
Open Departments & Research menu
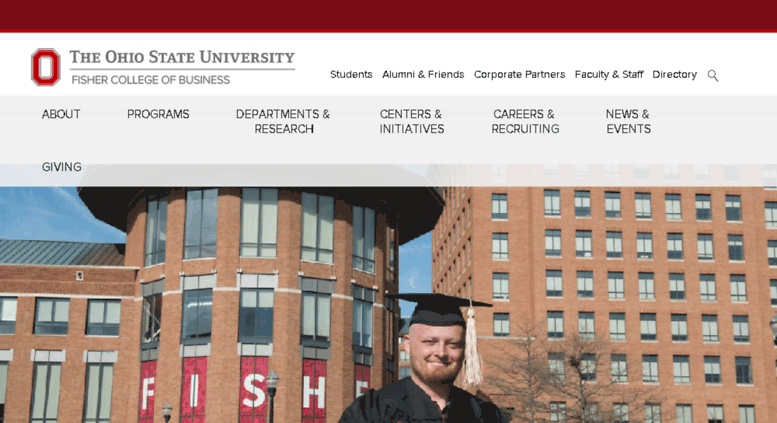(x=283, y=121)
